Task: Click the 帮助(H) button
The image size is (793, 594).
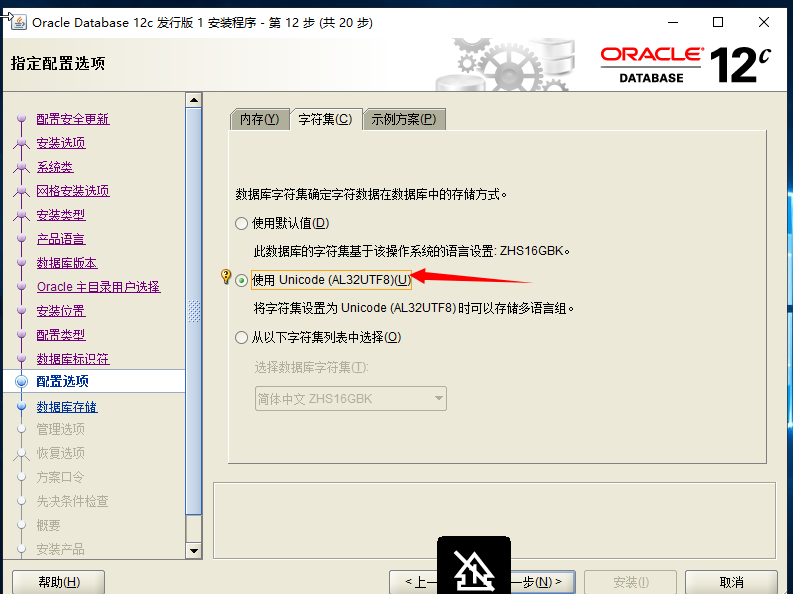Action: click(59, 582)
